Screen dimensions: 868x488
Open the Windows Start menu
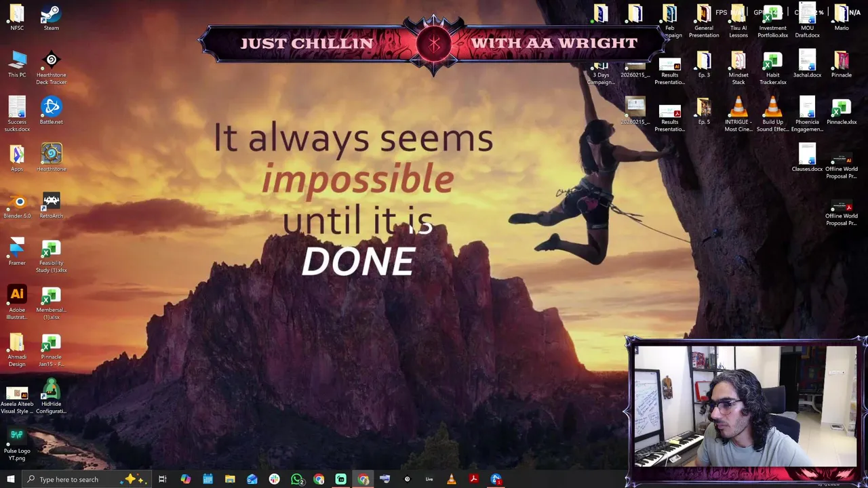pos(10,479)
